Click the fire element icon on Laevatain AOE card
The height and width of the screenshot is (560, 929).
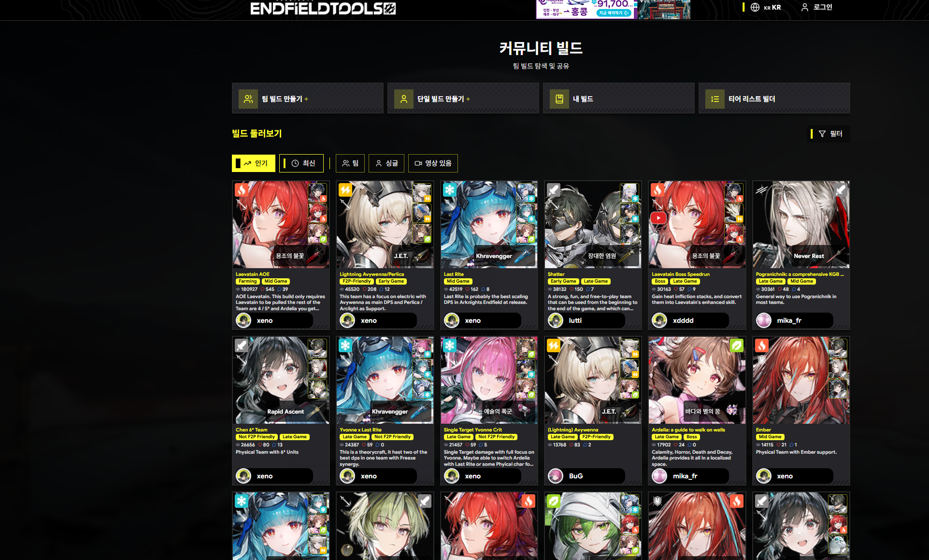[242, 189]
